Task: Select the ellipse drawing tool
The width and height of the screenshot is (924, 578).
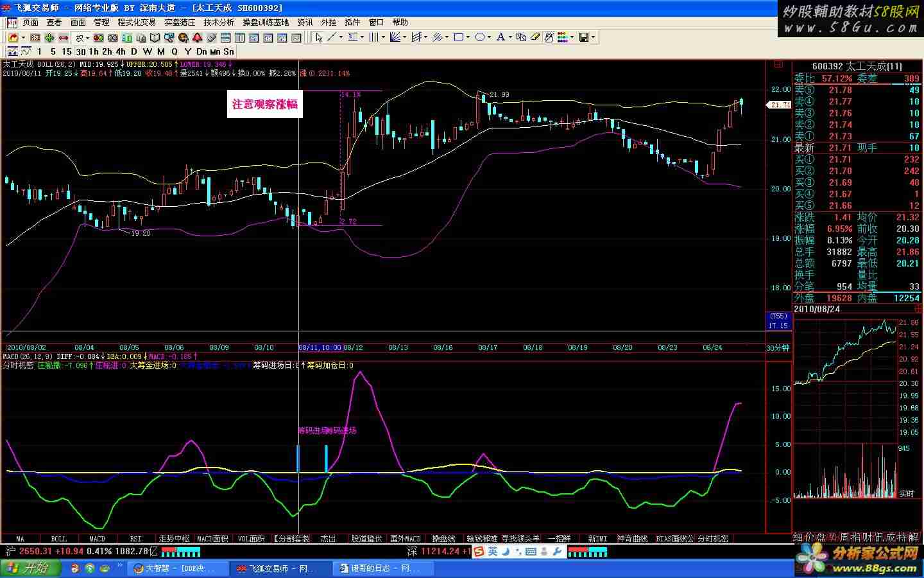Action: click(x=480, y=37)
